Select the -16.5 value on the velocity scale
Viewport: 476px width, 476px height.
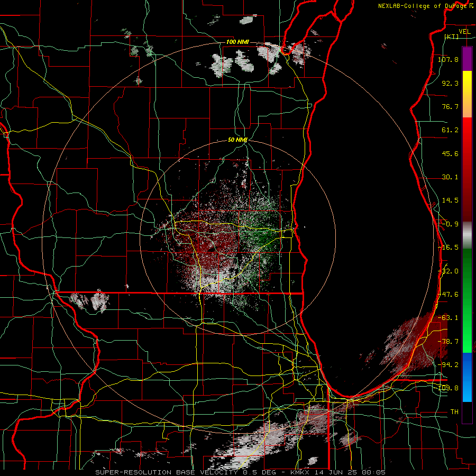448,248
